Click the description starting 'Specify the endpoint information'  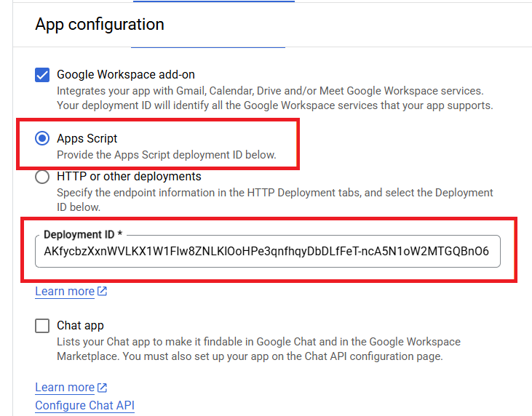click(275, 200)
